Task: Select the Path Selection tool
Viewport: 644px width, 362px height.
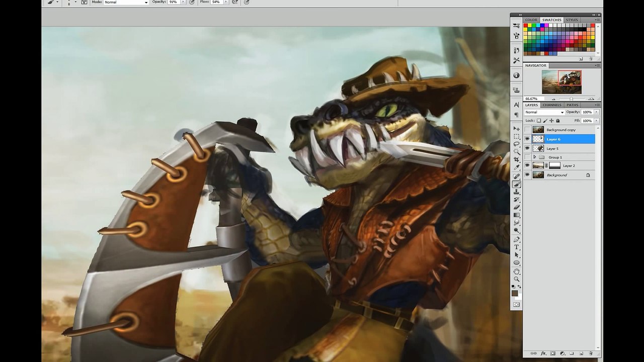Action: click(x=516, y=255)
